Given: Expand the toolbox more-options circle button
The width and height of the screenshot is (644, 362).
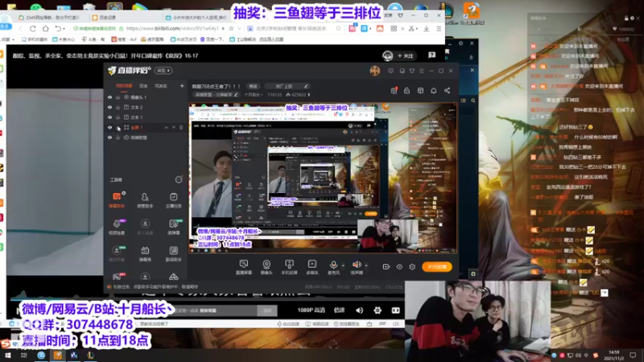Looking at the screenshot, I should point(179,179).
